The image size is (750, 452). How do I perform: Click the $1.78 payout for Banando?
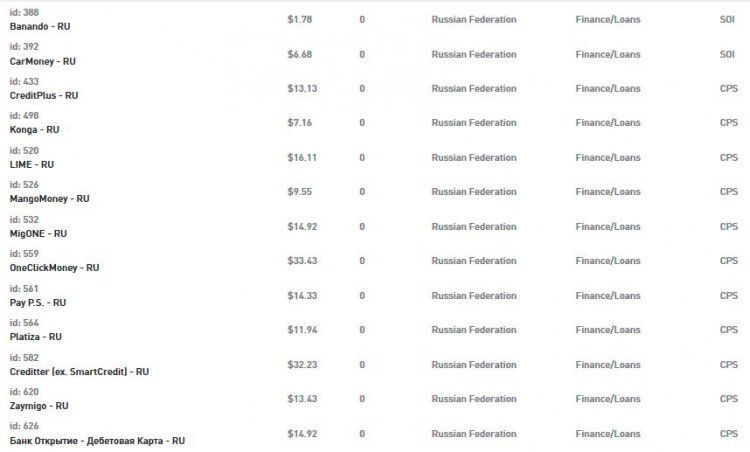click(x=299, y=19)
